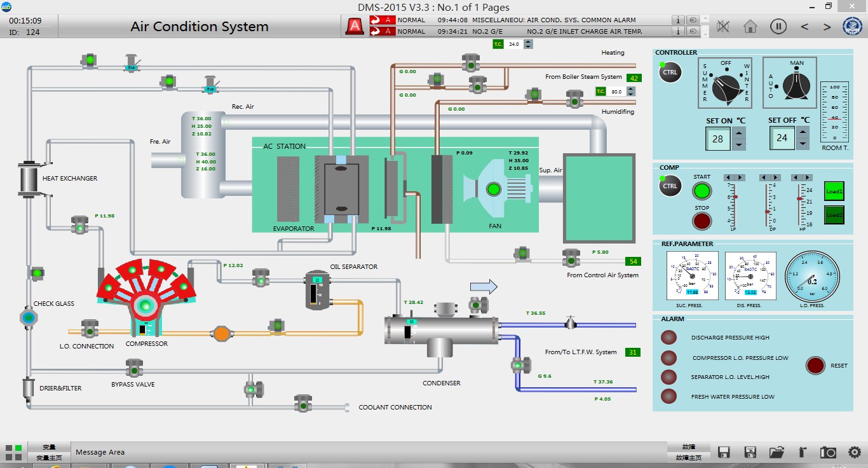Click the right arrow above the DP slider
The height and width of the screenshot is (468, 868).
click(x=775, y=177)
